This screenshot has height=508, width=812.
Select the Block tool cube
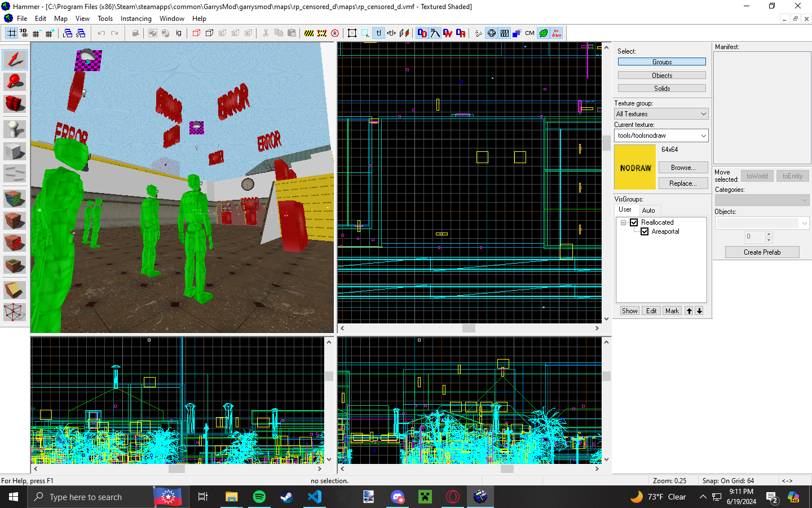point(15,151)
